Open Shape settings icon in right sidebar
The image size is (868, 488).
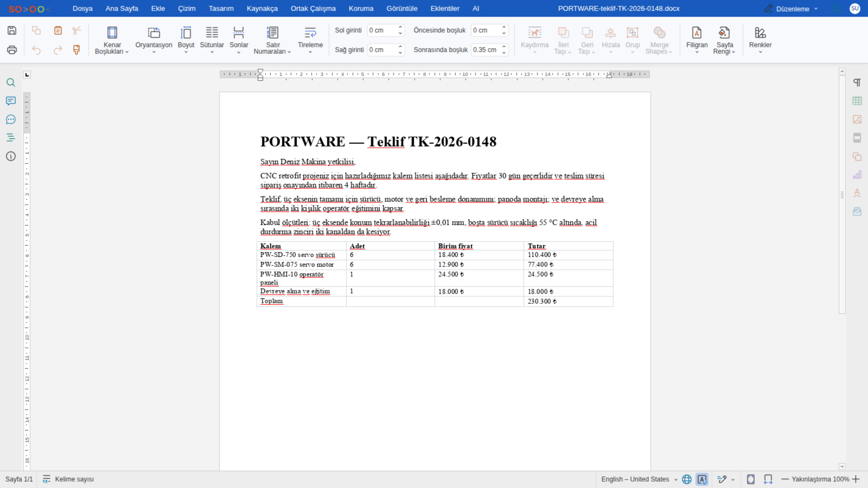[857, 156]
